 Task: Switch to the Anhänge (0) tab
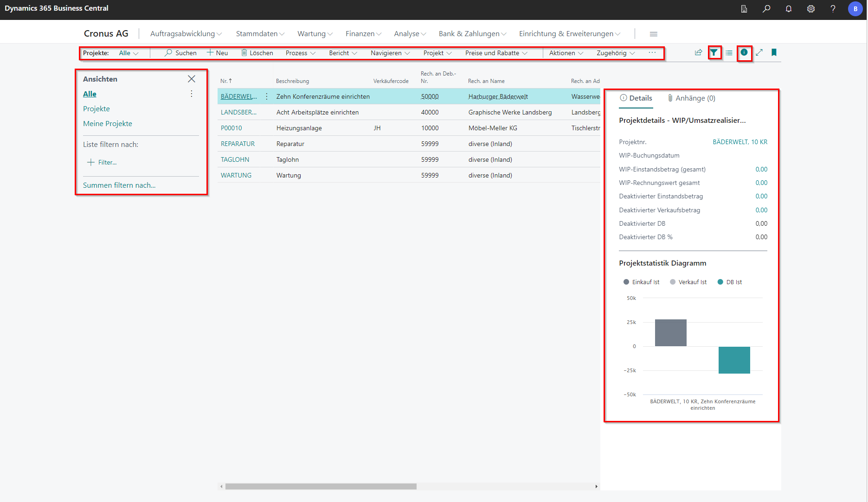coord(691,98)
